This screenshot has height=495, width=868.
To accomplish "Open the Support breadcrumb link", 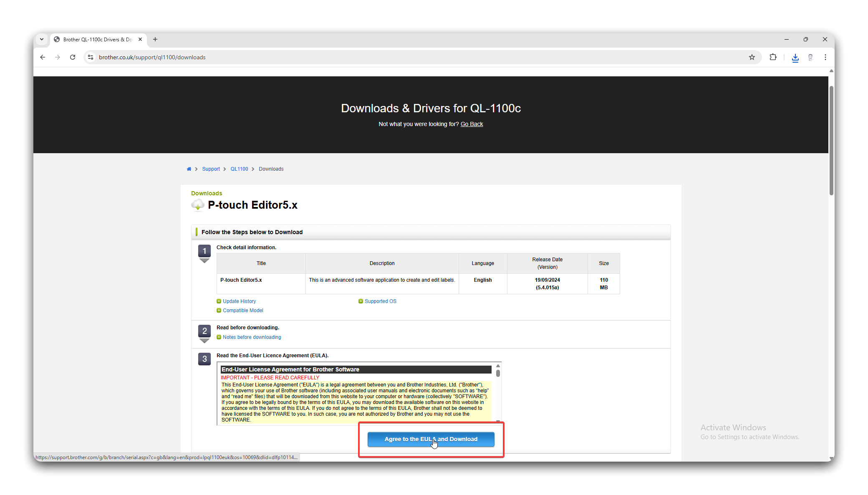I will (211, 169).
